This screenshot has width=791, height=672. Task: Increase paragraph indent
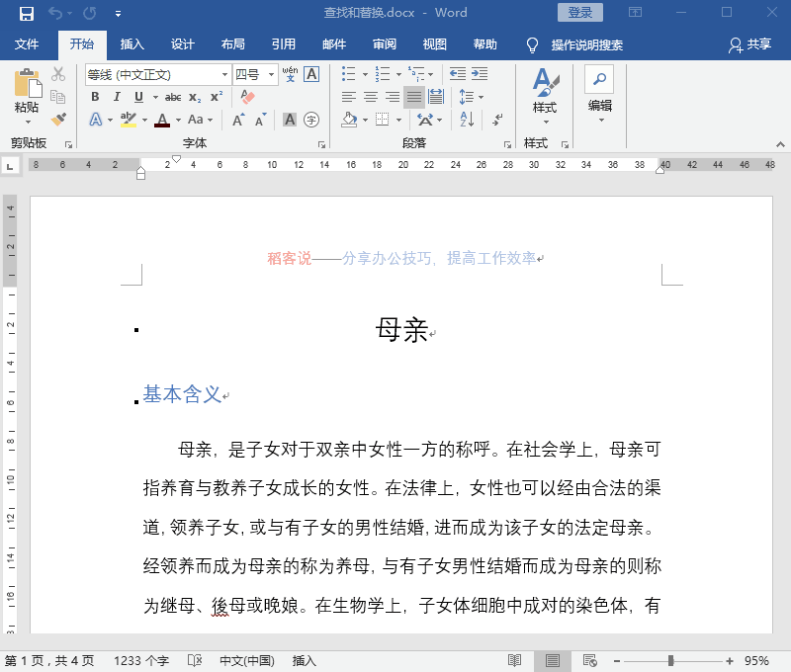[x=480, y=74]
